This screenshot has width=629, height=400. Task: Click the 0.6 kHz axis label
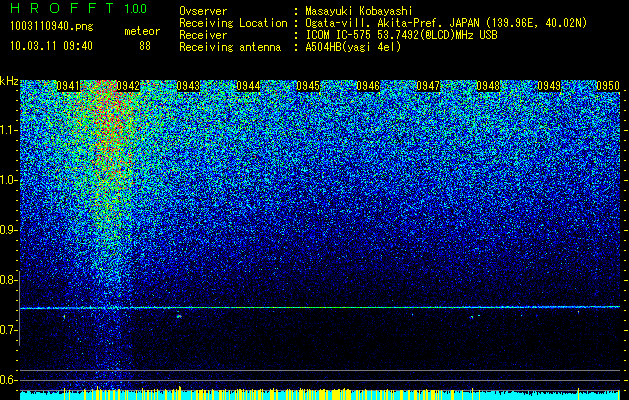(7, 380)
